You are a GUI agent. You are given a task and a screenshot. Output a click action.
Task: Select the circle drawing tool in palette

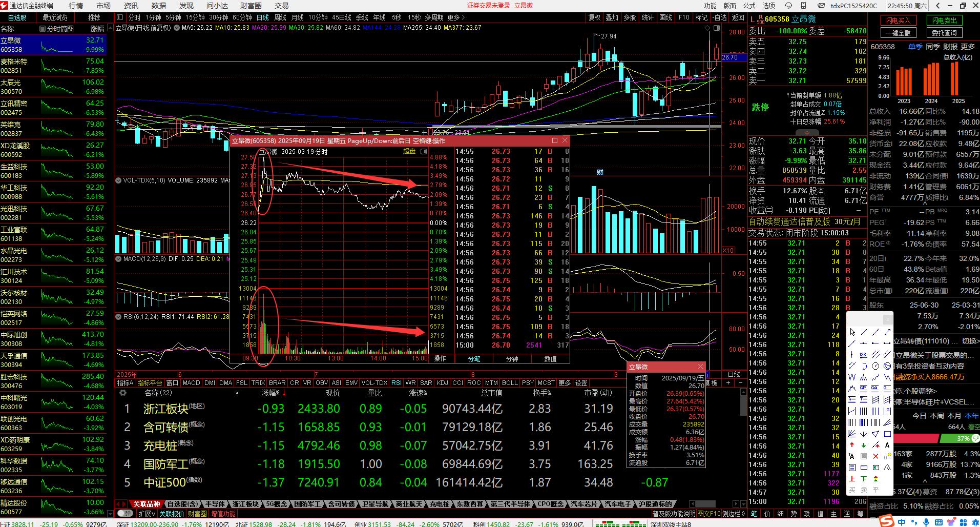(875, 366)
